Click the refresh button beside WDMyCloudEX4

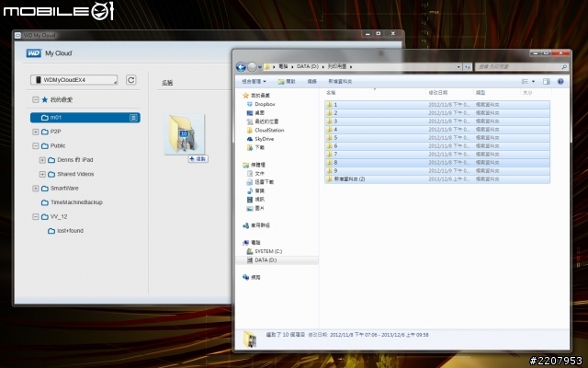coord(130,80)
